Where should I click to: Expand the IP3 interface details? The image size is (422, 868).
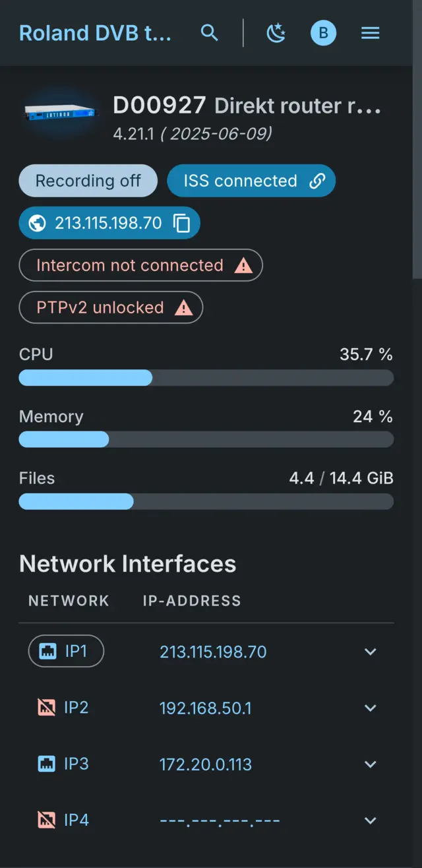click(370, 764)
